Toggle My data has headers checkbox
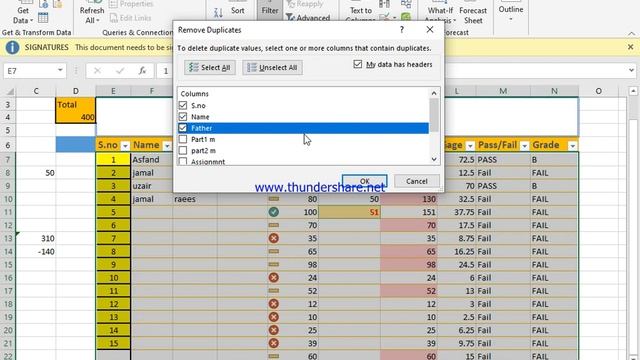Screen dimensions: 640x360 (x=358, y=64)
